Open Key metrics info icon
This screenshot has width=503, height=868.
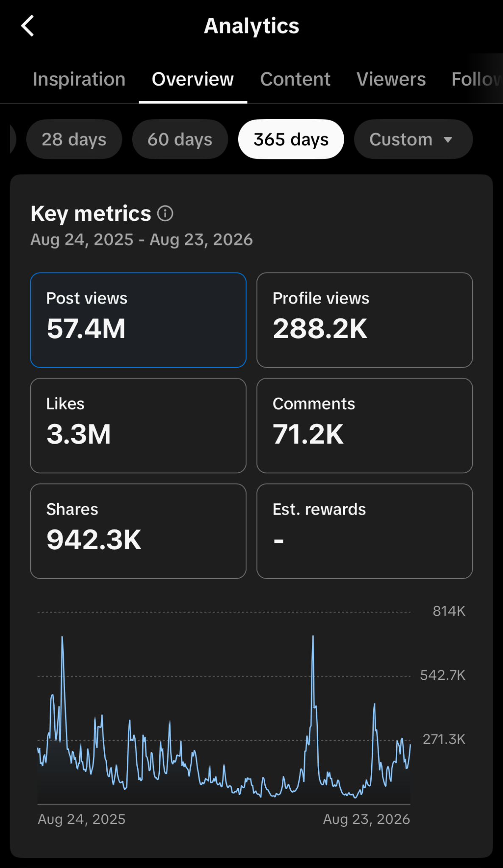coord(165,214)
